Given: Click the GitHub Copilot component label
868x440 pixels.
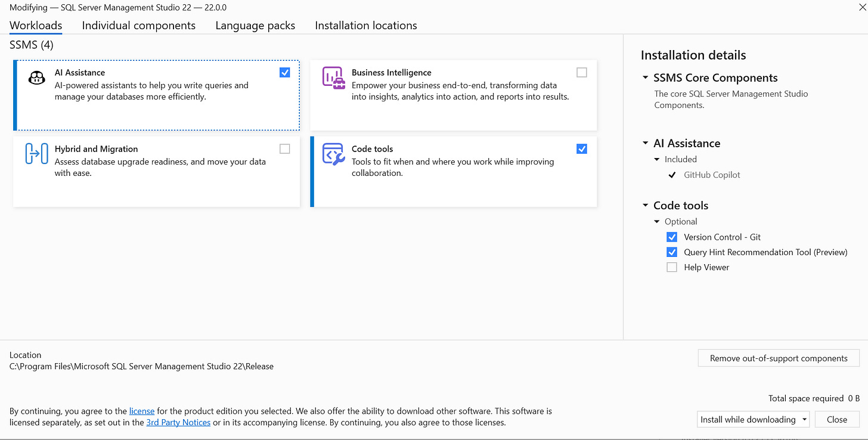Looking at the screenshot, I should [712, 175].
